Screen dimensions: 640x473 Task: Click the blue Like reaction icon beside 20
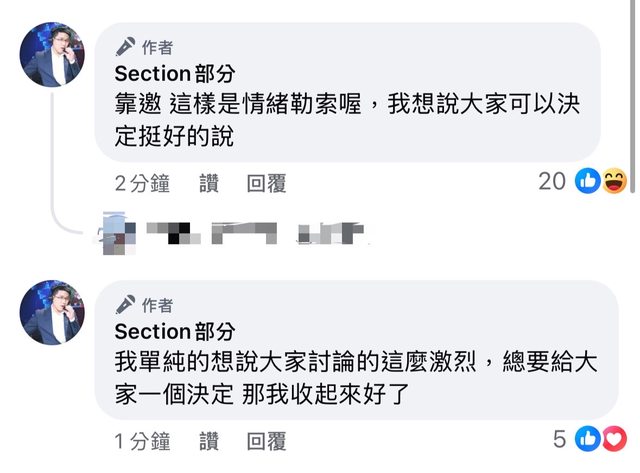588,181
